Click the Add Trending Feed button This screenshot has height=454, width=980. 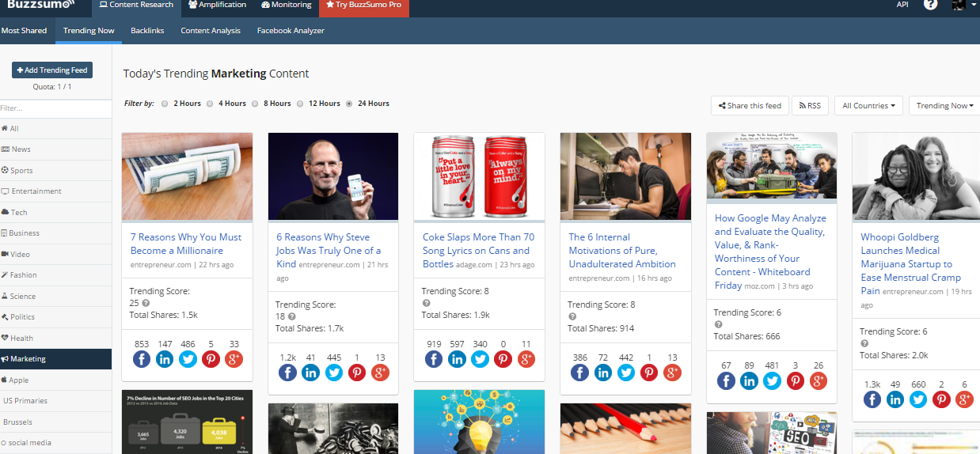click(52, 70)
